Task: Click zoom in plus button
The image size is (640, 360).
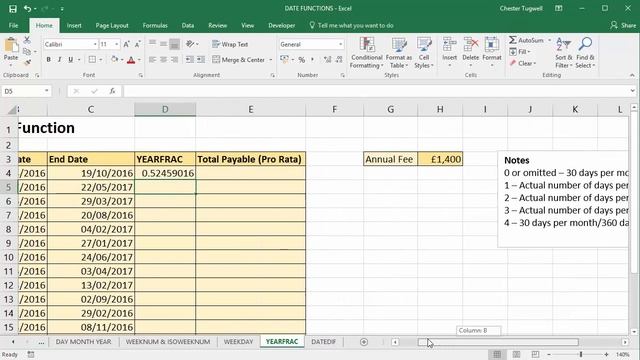Action: pyautogui.click(x=607, y=354)
